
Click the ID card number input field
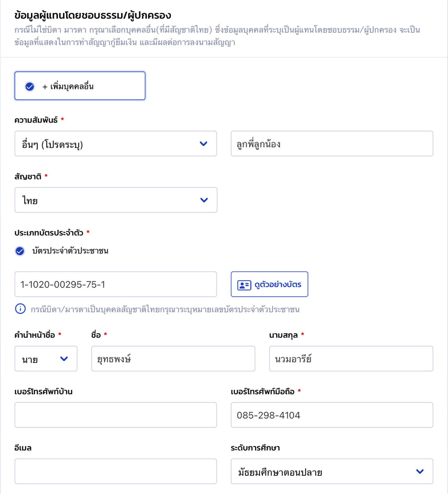point(115,284)
